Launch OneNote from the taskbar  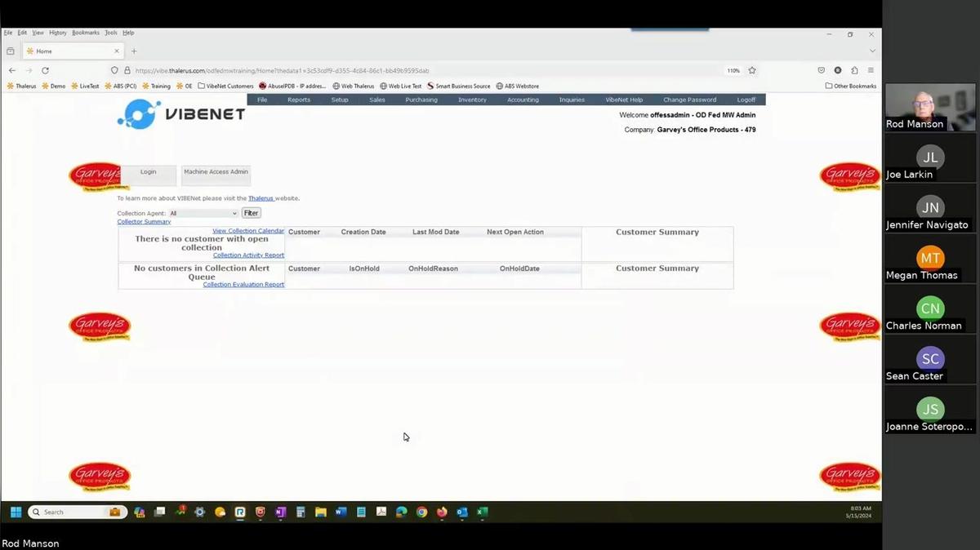(280, 512)
